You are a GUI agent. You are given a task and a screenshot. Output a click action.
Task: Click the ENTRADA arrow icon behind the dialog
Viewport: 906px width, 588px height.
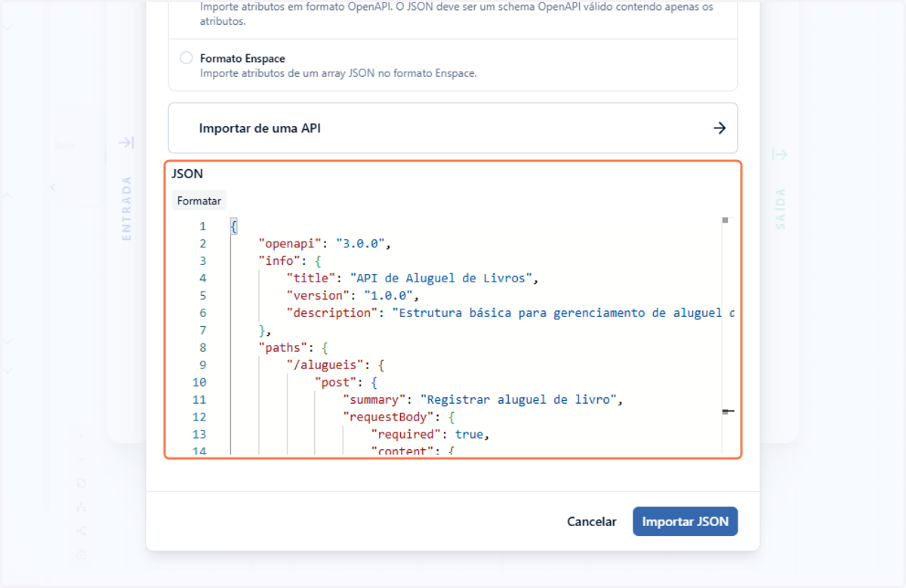point(126,143)
